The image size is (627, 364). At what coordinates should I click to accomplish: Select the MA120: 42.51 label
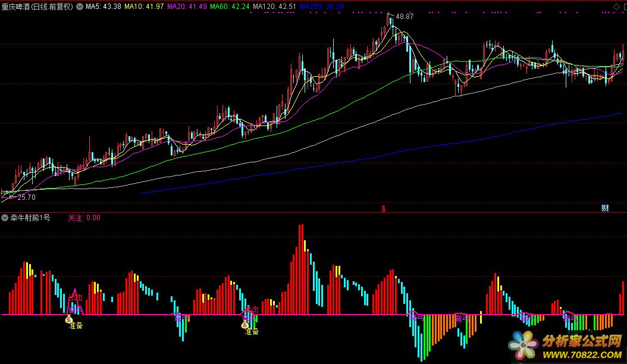274,7
